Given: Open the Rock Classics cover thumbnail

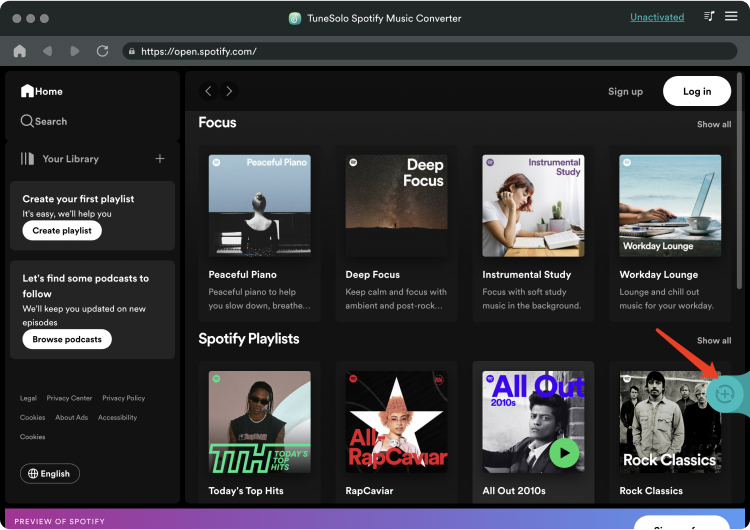Looking at the screenshot, I should tap(670, 422).
